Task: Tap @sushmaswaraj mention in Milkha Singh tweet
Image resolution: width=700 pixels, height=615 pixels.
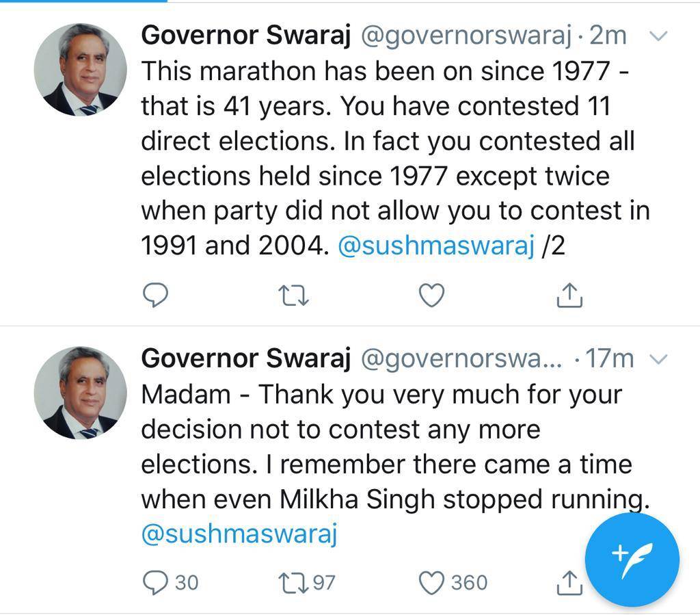Action: click(239, 534)
